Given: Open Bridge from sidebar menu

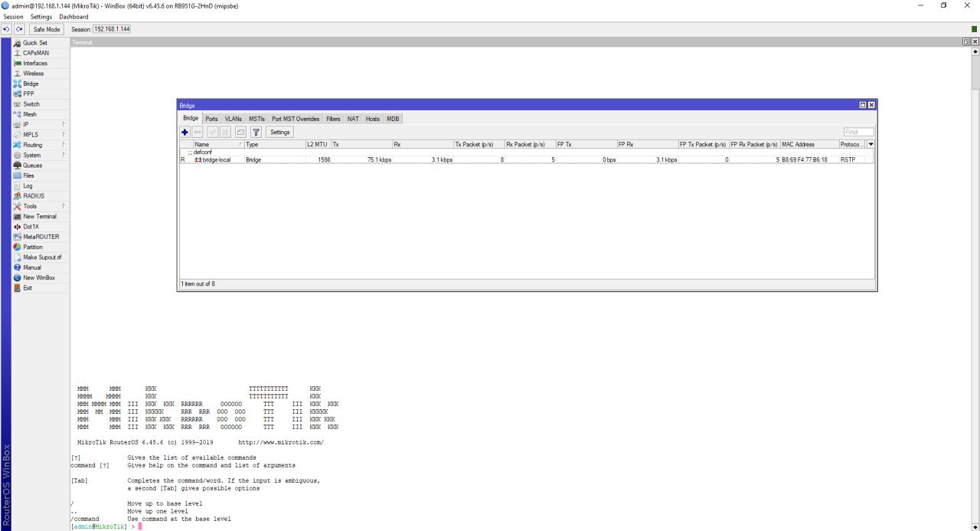Looking at the screenshot, I should pos(31,84).
